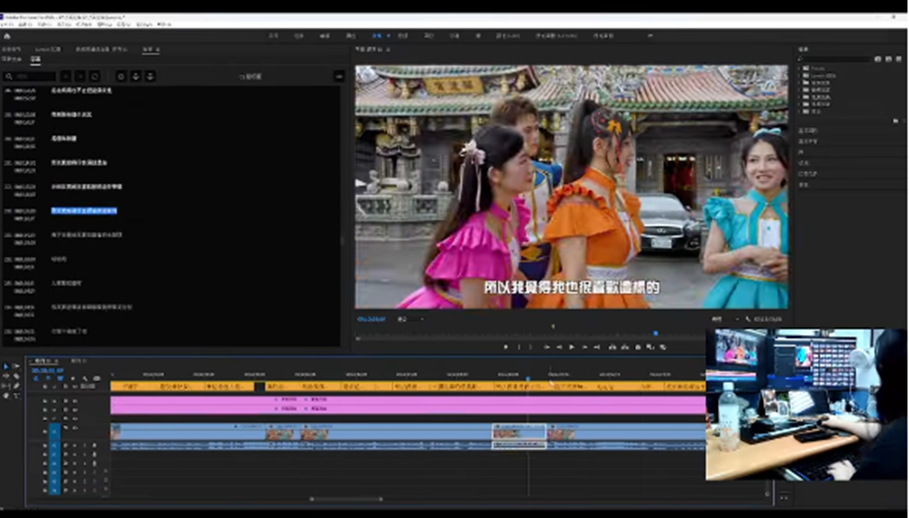909x518 pixels.
Task: Go to next search result arrow
Action: click(80, 76)
